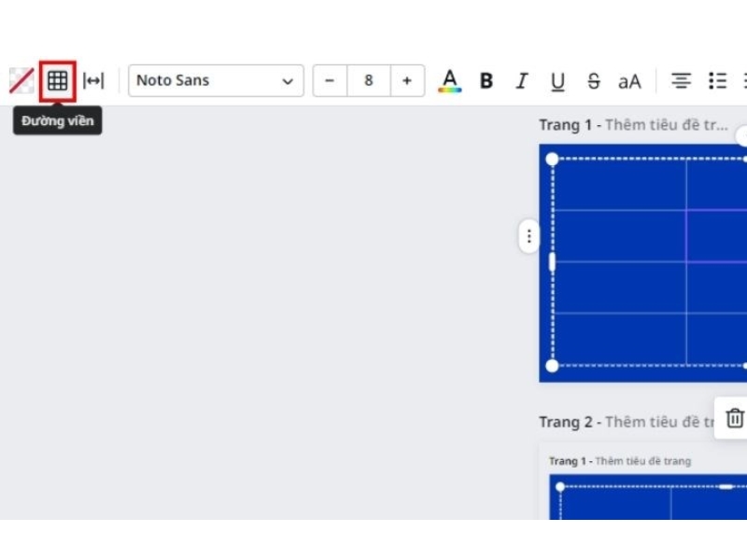
Task: Delete the page using trash icon
Action: coord(734,418)
